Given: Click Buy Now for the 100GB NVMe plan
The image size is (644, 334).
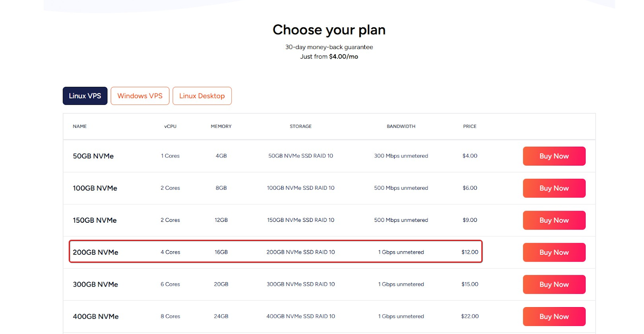Looking at the screenshot, I should coord(554,188).
